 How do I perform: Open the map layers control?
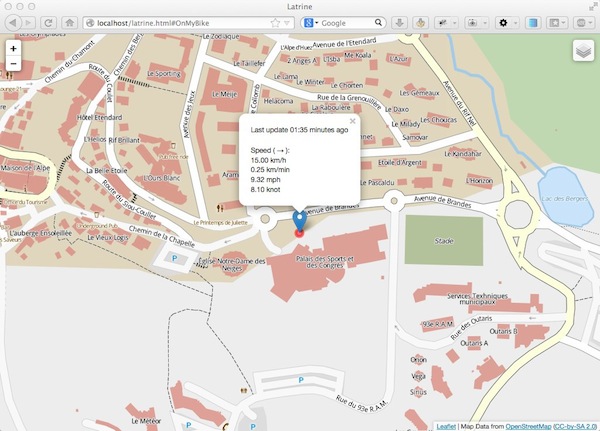583,51
